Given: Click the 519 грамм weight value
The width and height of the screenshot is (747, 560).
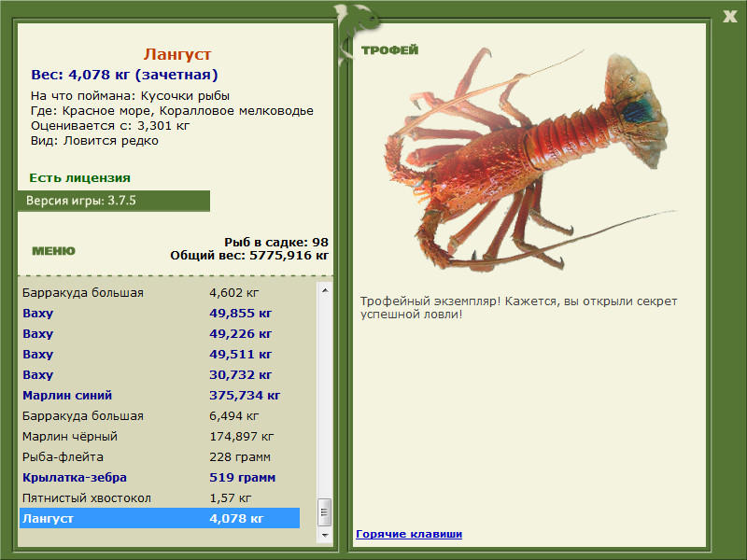Looking at the screenshot, I should 242,477.
